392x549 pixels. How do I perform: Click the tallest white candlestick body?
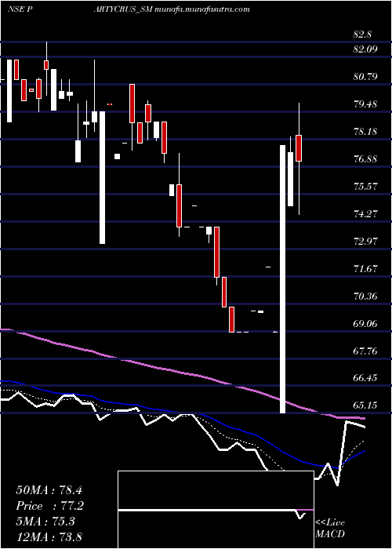coord(283,279)
